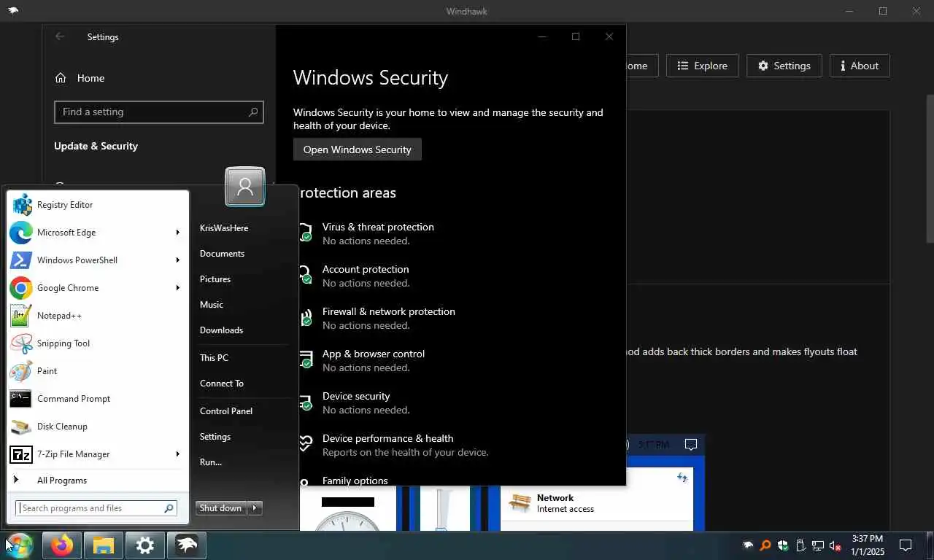Expand Microsoft Edge jump list arrow

point(177,233)
